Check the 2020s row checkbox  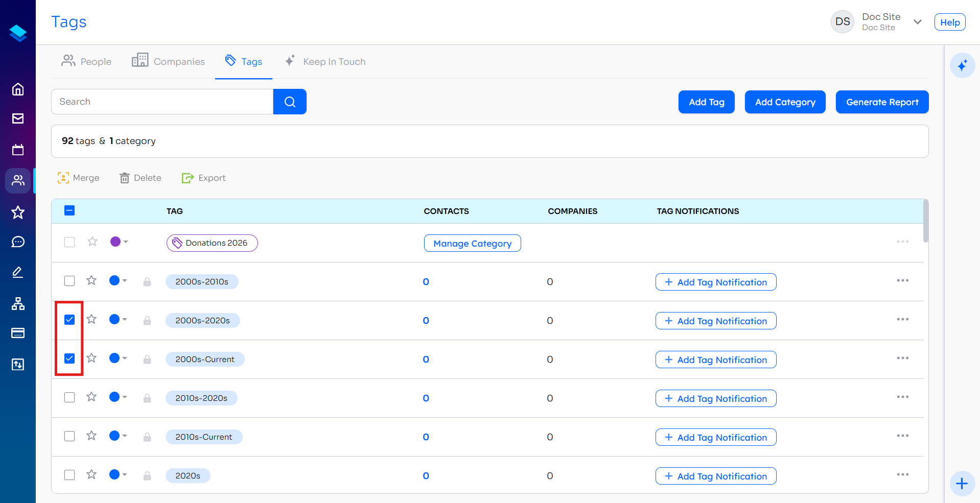pos(69,475)
